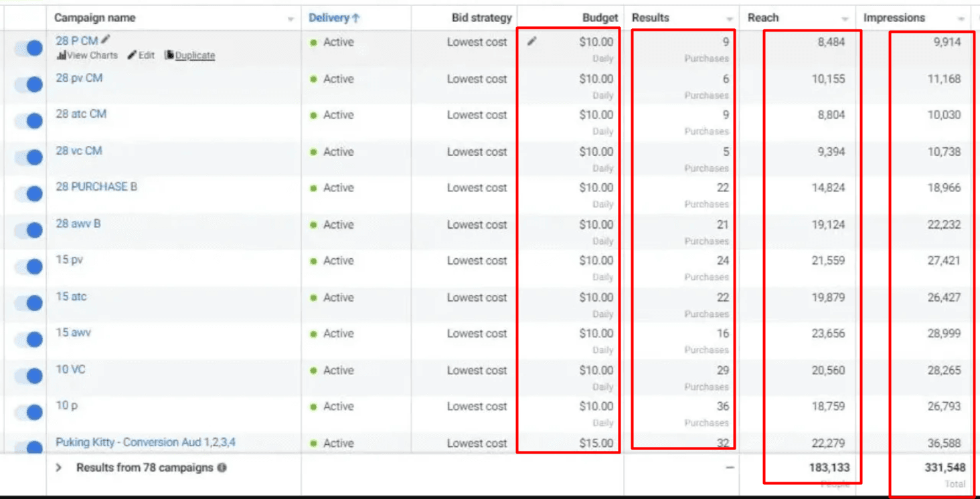Toggle off the 28 pv CM campaign
This screenshot has width=980, height=499.
(29, 84)
